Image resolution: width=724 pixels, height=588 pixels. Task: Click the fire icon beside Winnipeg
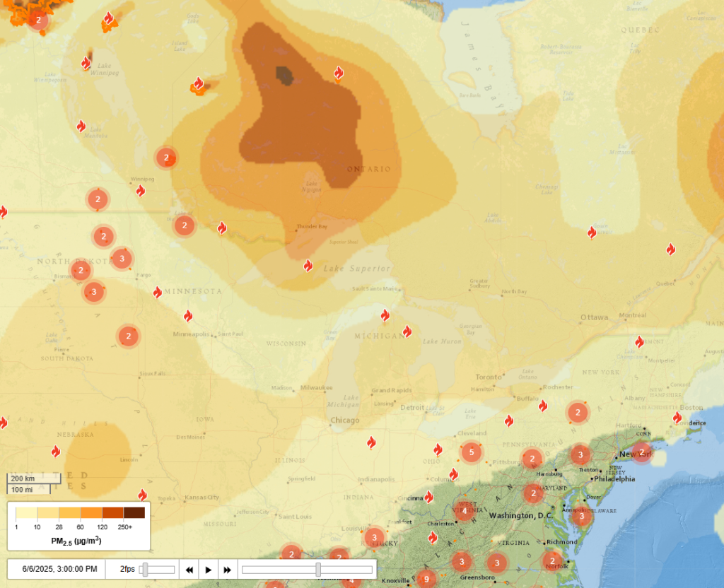pos(141,190)
